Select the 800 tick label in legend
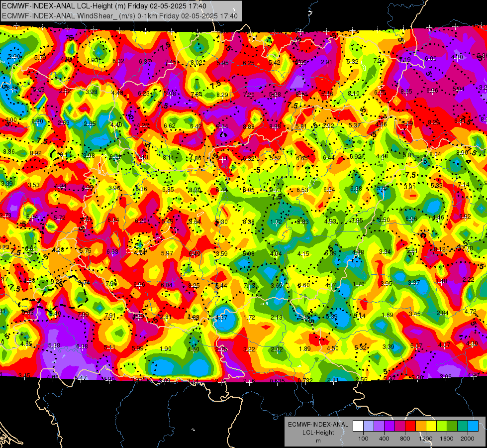The image size is (487, 448). pyautogui.click(x=405, y=439)
